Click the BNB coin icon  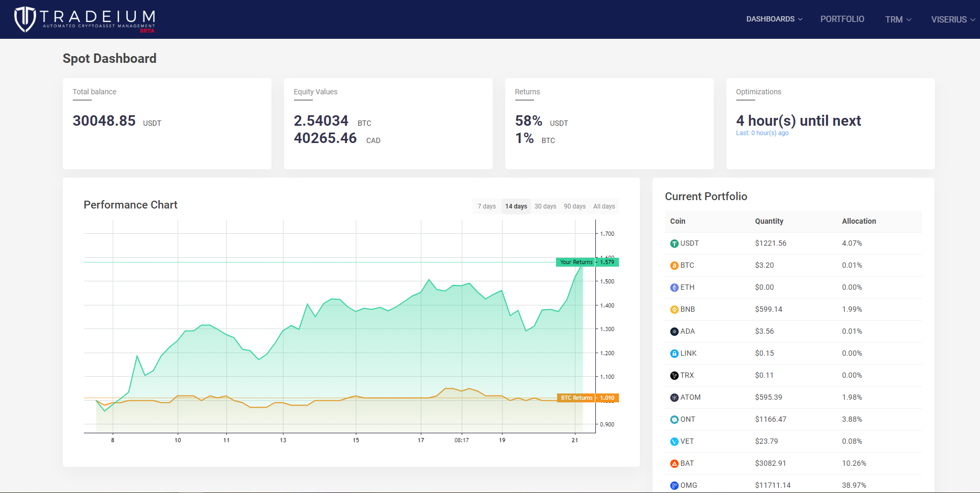click(x=674, y=309)
